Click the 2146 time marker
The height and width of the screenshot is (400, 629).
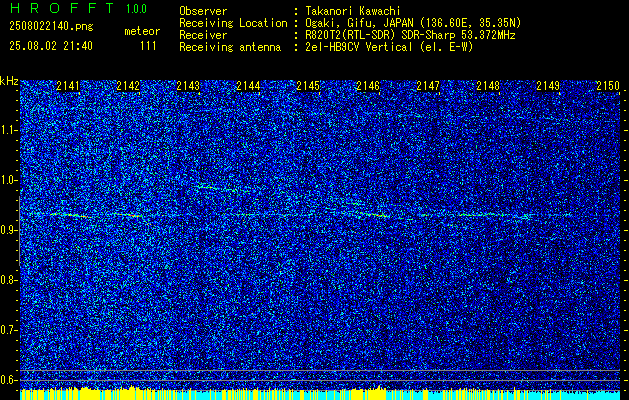(x=368, y=86)
